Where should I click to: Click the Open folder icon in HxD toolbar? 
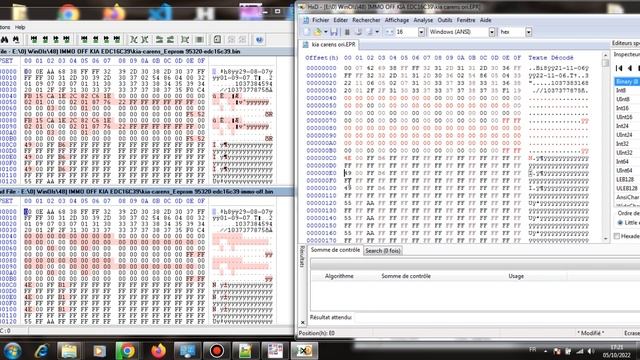click(318, 32)
